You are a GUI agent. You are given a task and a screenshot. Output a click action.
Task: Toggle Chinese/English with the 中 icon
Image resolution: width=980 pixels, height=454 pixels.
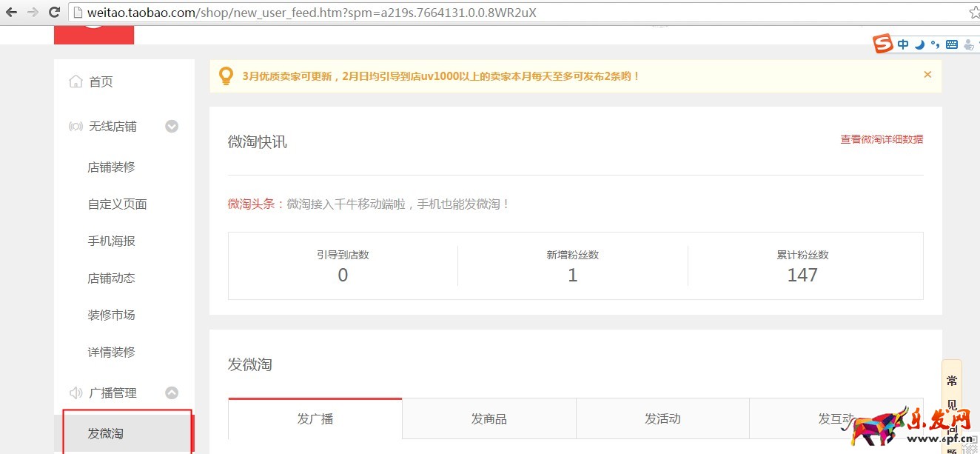click(x=903, y=44)
